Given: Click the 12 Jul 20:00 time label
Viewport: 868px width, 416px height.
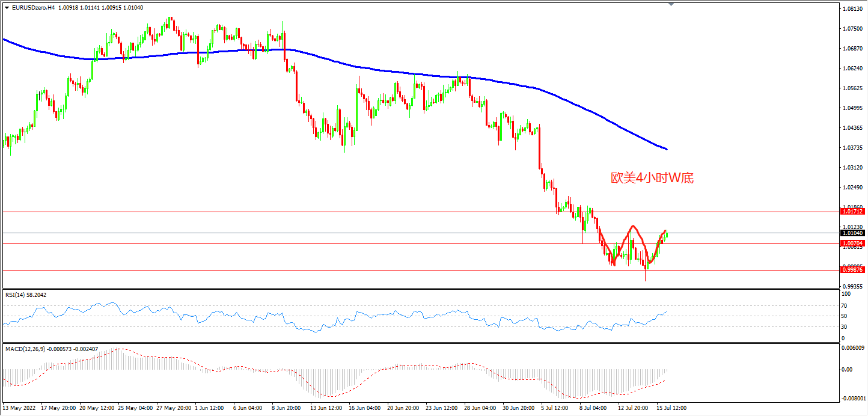Looking at the screenshot, I should 632,408.
